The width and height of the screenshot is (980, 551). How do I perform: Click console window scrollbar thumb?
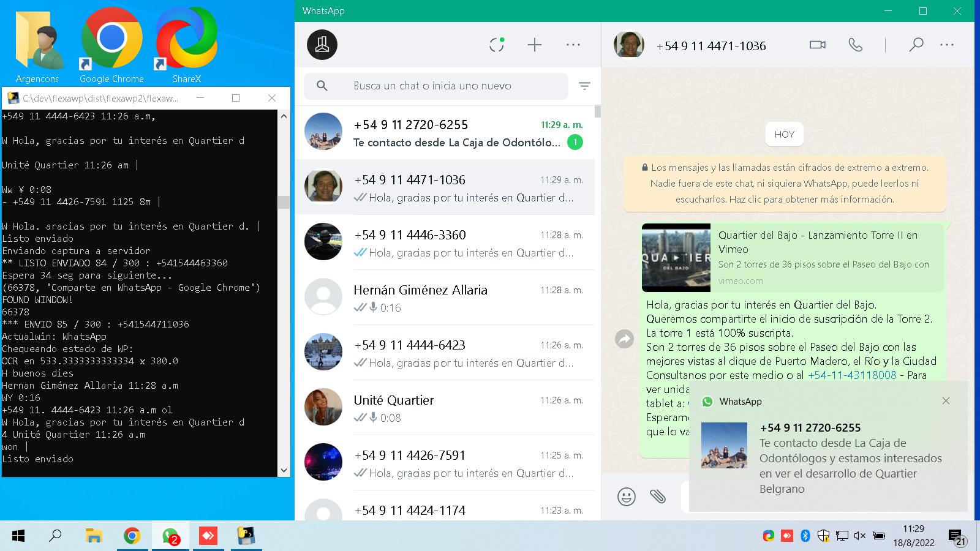[284, 202]
